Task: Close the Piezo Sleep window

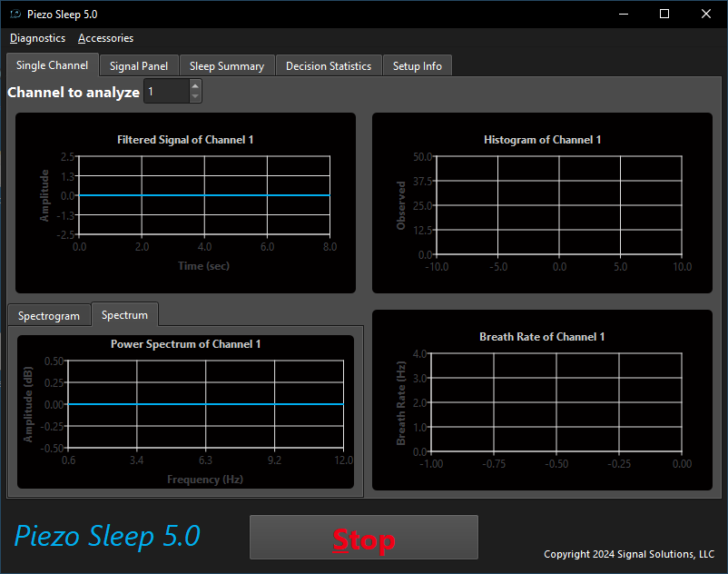Action: point(706,14)
